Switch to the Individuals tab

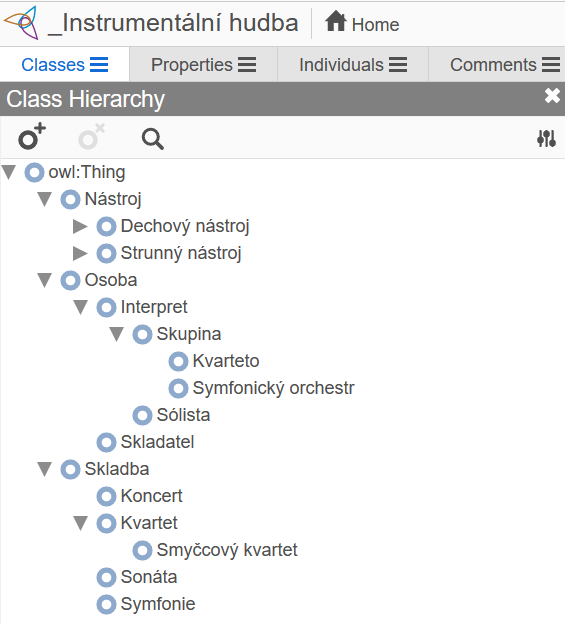353,64
